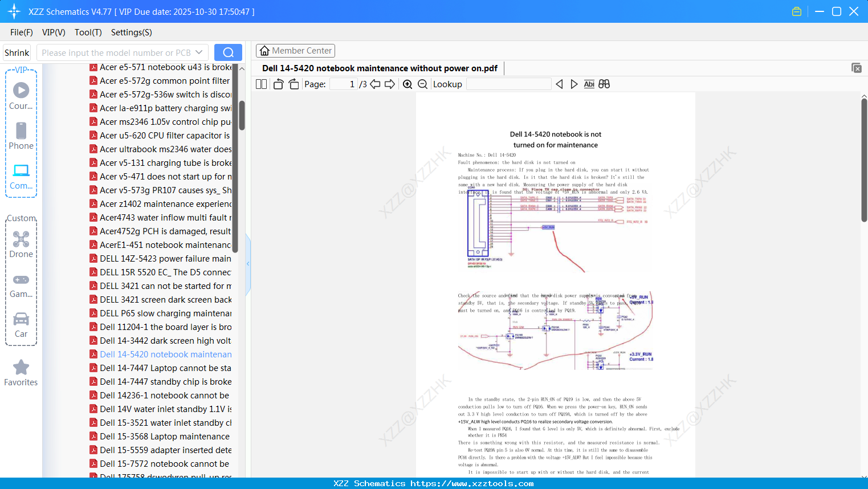Image resolution: width=868 pixels, height=489 pixels.
Task: Click the PDF viewer vertical scrollbar
Action: point(864,160)
